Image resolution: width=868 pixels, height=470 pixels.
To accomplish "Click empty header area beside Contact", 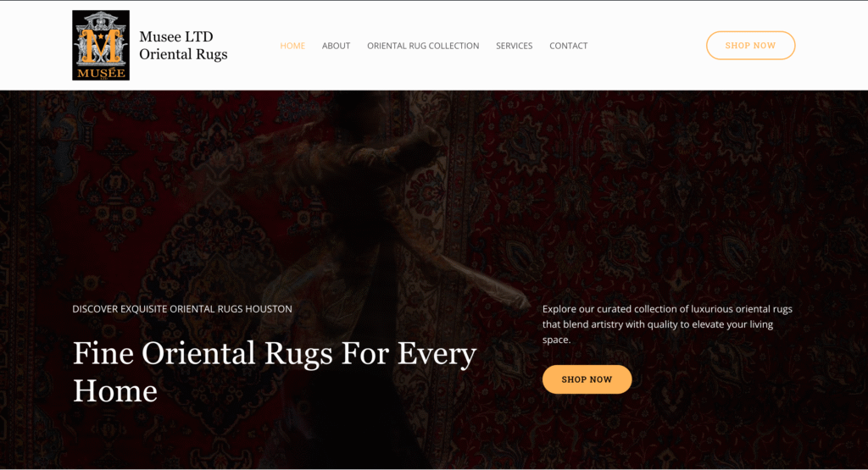I will click(x=647, y=46).
